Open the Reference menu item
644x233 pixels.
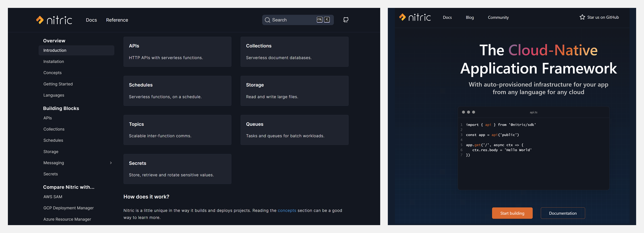(x=117, y=20)
